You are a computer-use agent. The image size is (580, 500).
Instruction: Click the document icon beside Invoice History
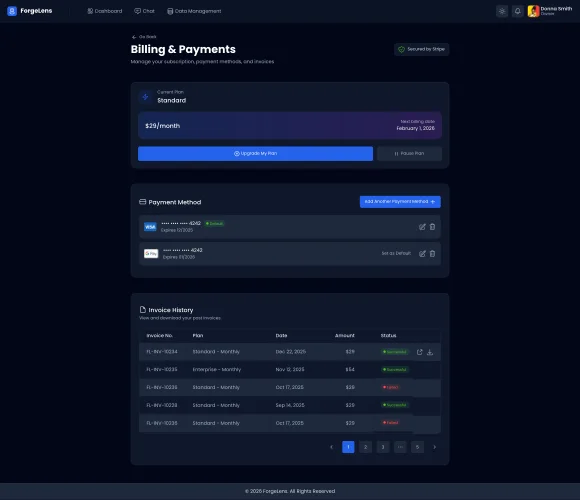click(142, 310)
